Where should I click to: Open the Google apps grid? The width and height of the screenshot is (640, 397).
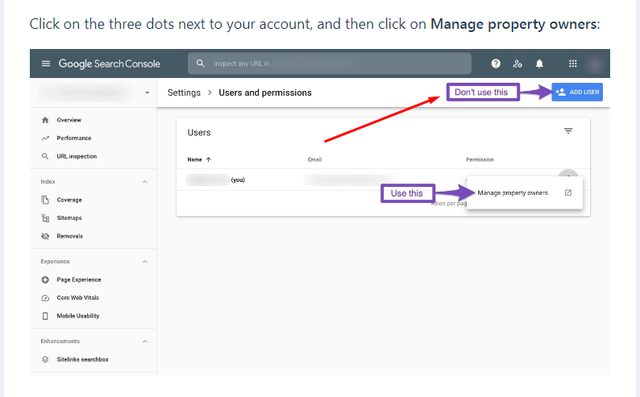(573, 64)
